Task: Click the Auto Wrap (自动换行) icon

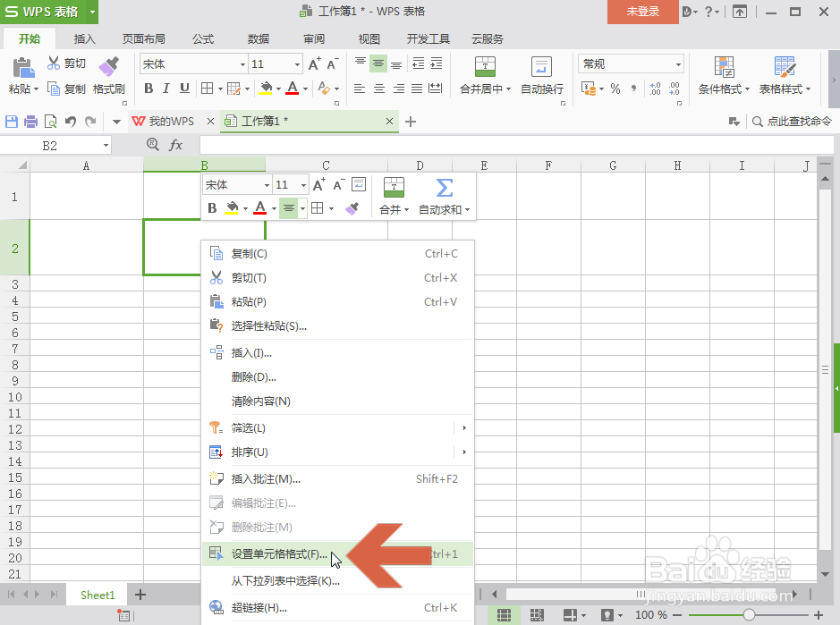Action: click(541, 67)
